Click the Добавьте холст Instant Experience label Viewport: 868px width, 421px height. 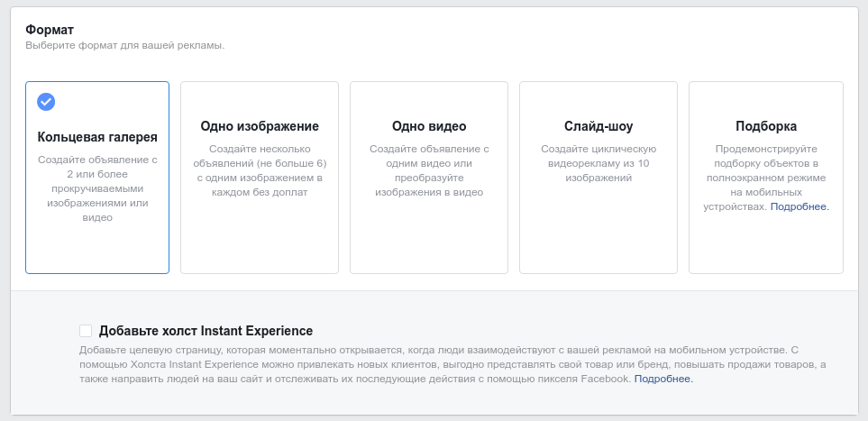(206, 331)
